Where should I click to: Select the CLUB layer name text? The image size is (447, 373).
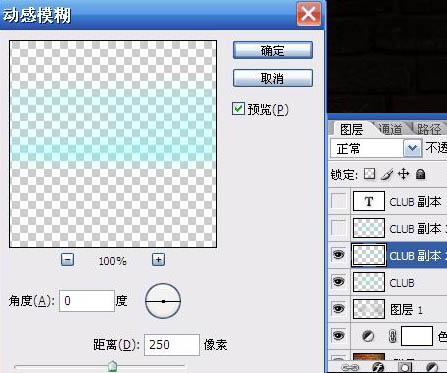tap(402, 283)
